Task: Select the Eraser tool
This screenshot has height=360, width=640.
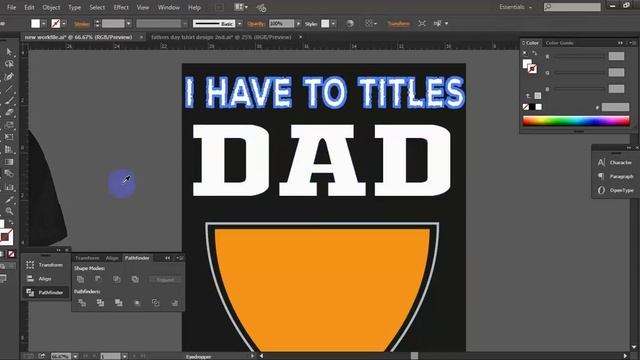Action: pos(9,113)
